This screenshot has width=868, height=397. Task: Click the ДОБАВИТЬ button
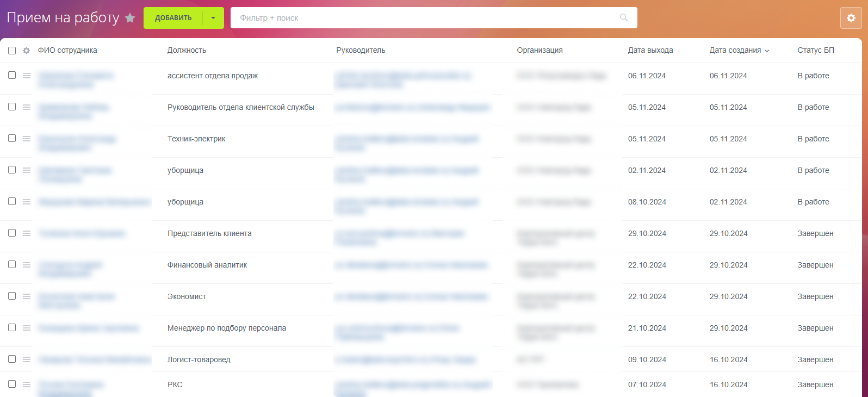point(173,18)
